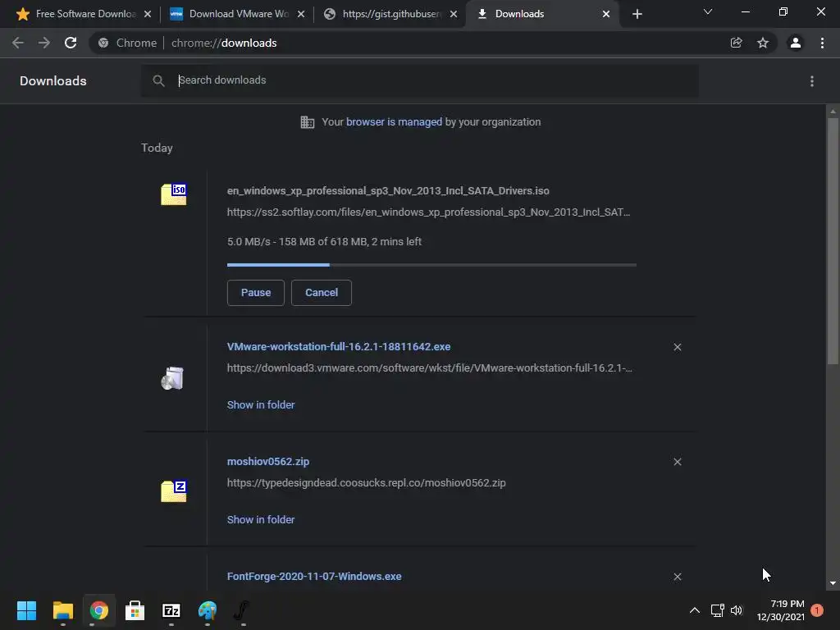
Task: Switch to Free Software Download tab
Action: pyautogui.click(x=83, y=14)
